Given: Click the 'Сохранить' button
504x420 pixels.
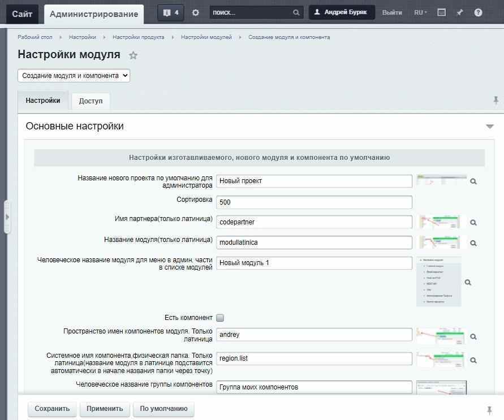Looking at the screenshot, I should [x=52, y=409].
